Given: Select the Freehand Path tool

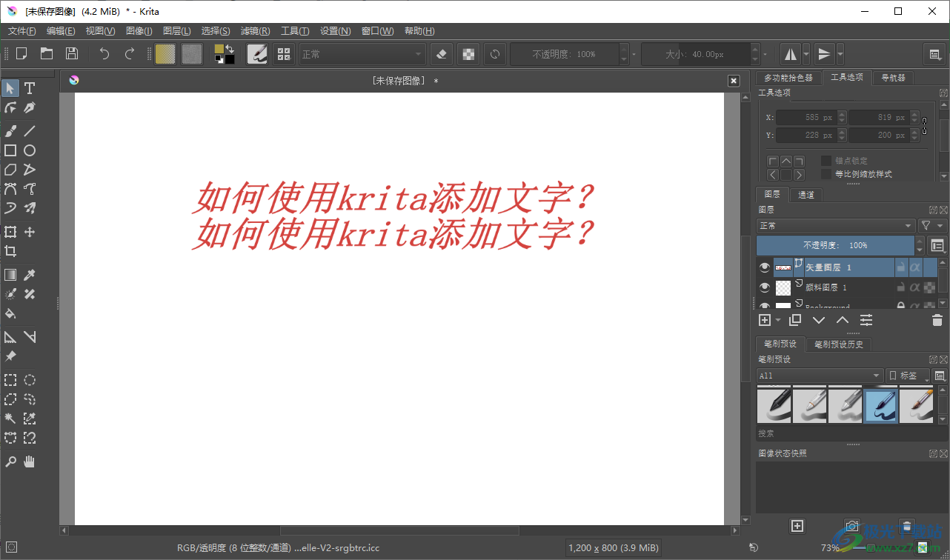Looking at the screenshot, I should coord(30,189).
